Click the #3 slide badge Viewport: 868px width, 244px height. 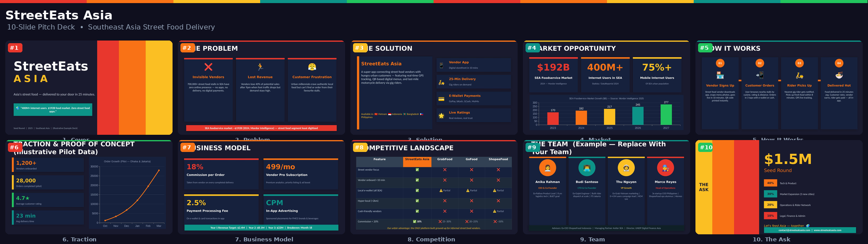(x=360, y=48)
